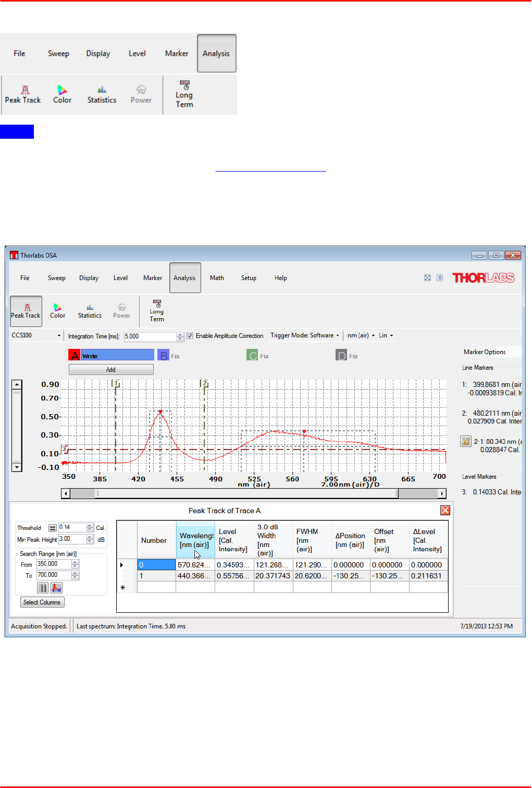Click the Power tool in the OSA window toolbar
This screenshot has height=788, width=532.
coord(121,311)
